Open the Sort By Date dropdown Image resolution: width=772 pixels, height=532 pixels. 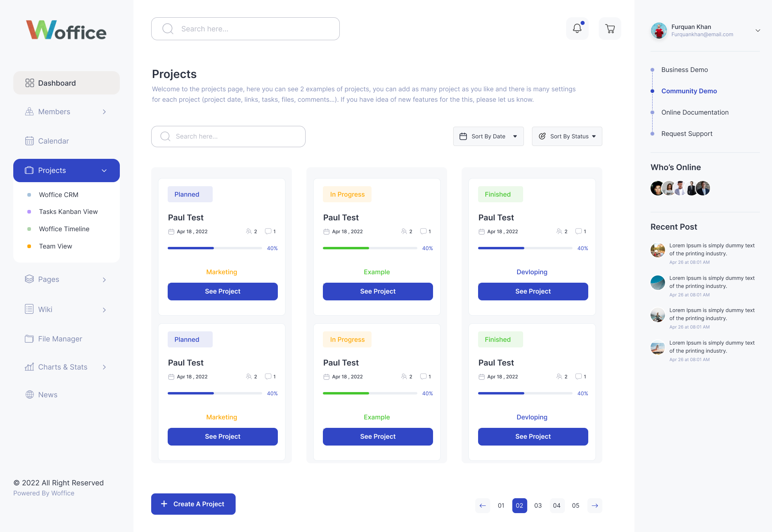(488, 136)
